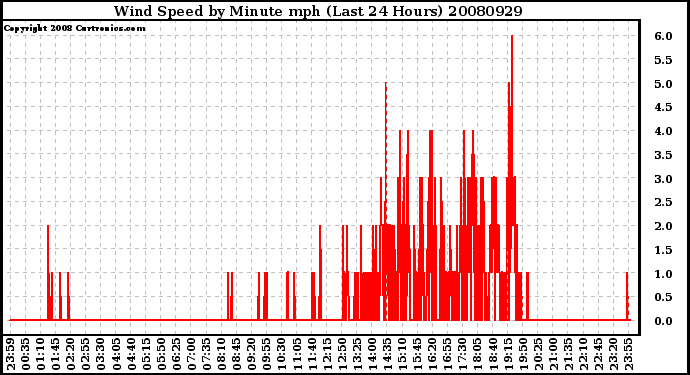
Task: Select the 6.0 y-axis label
Action: pyautogui.click(x=663, y=37)
